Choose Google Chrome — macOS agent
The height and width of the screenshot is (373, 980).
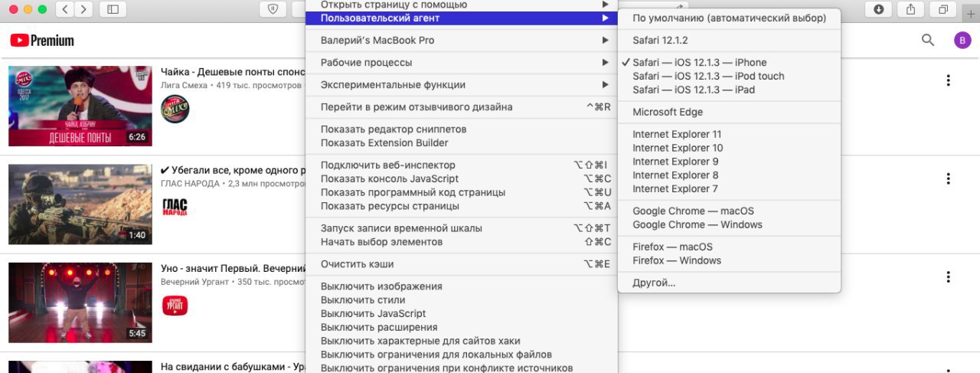coord(729,211)
